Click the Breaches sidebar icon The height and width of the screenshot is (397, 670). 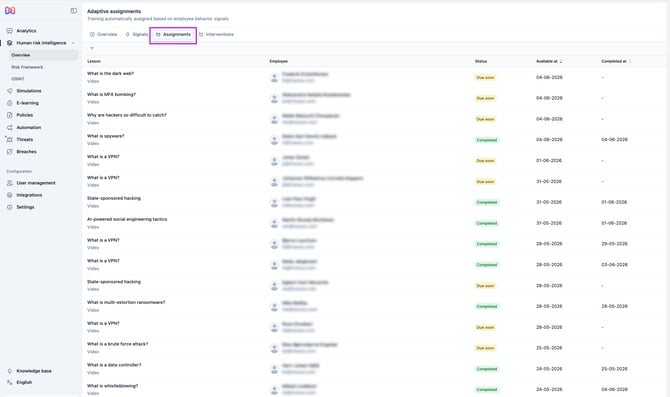coord(9,152)
